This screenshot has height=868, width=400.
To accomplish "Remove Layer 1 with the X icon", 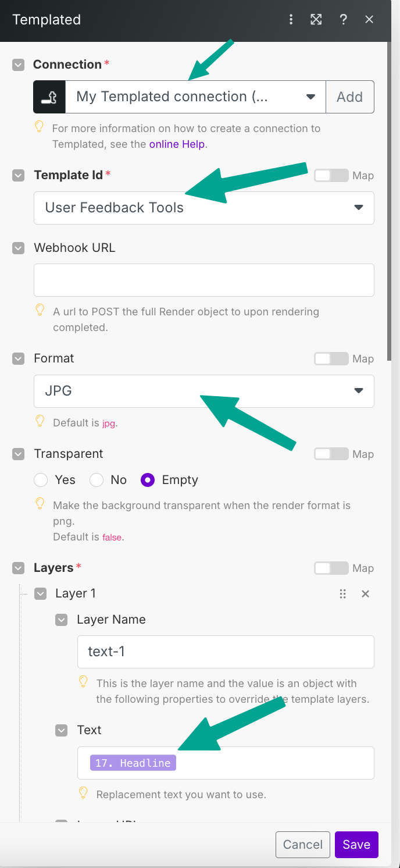I will pyautogui.click(x=366, y=594).
